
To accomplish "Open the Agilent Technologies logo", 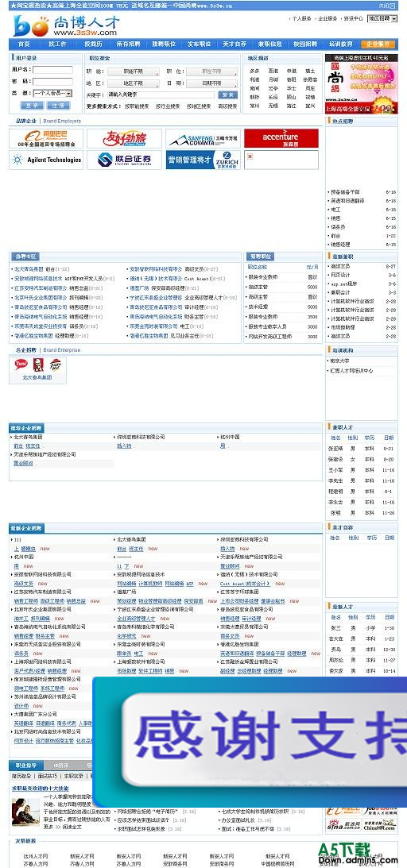I will pos(46,160).
